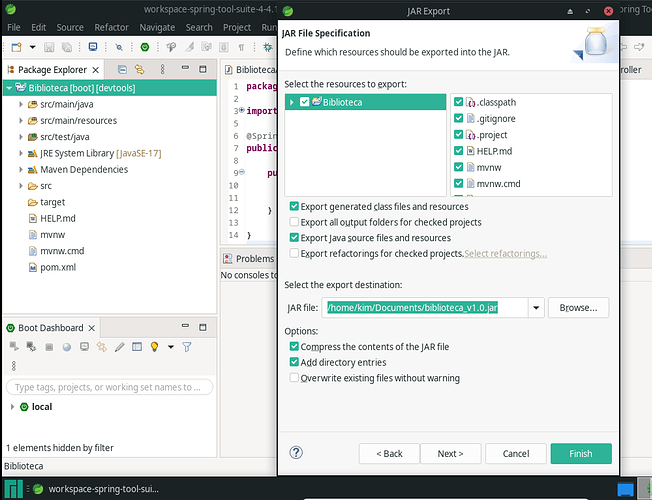
Task: Enable Overwrite existing files without warning
Action: click(x=294, y=378)
